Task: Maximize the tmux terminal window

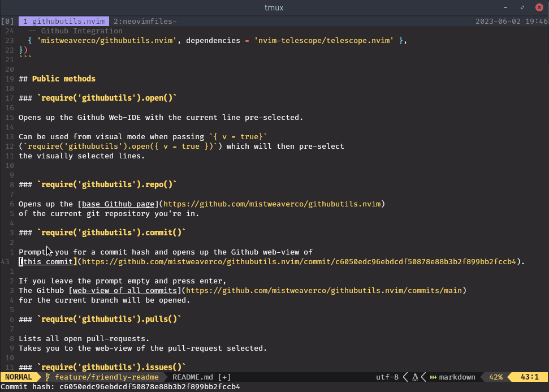Action: pos(522,7)
